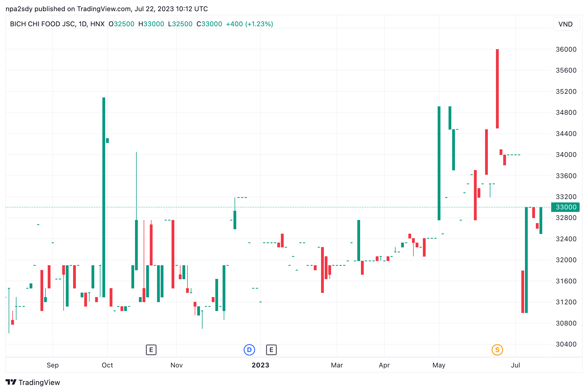Click the 35200 price axis label
Viewport: 588px width, 392px height.
click(566, 92)
